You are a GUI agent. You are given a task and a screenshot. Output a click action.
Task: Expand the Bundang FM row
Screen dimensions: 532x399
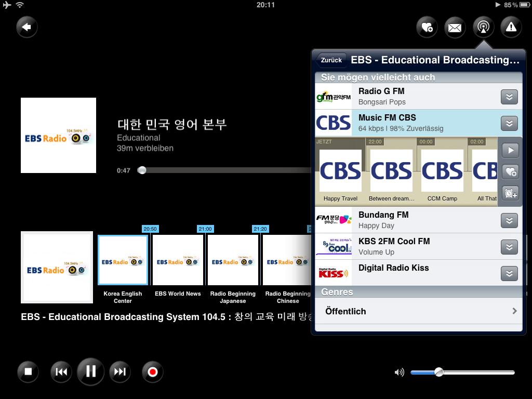509,220
